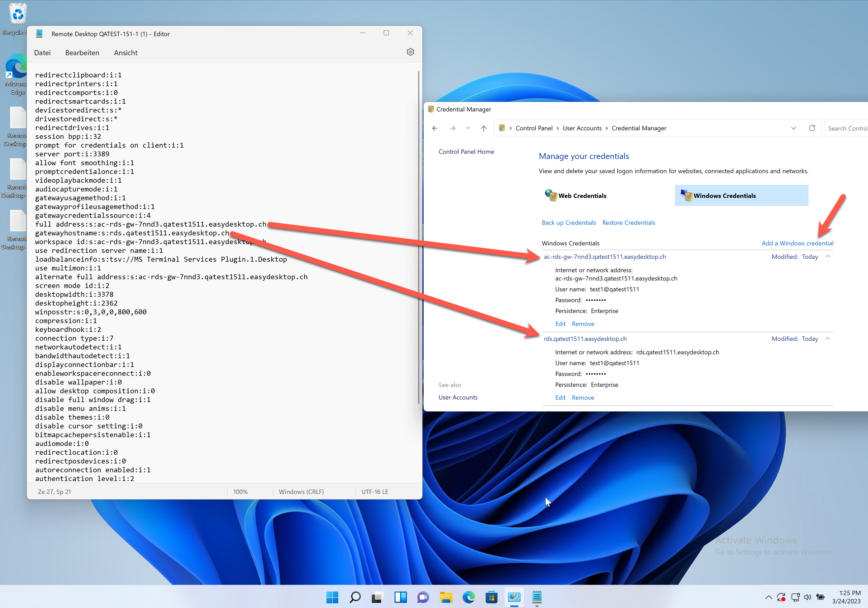The height and width of the screenshot is (608, 868).
Task: Open Microsoft Store on taskbar
Action: [x=491, y=597]
